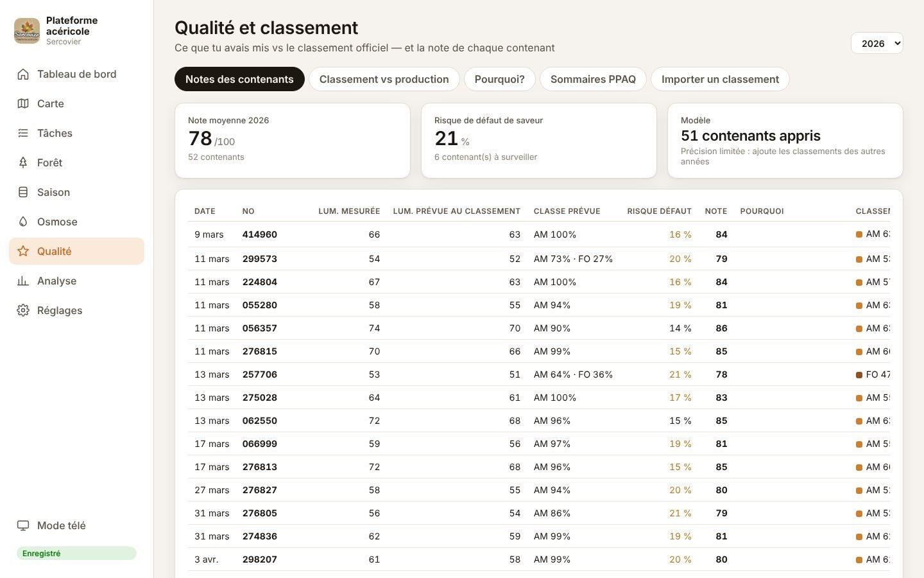Click the tree icon beside Forêt

[23, 162]
